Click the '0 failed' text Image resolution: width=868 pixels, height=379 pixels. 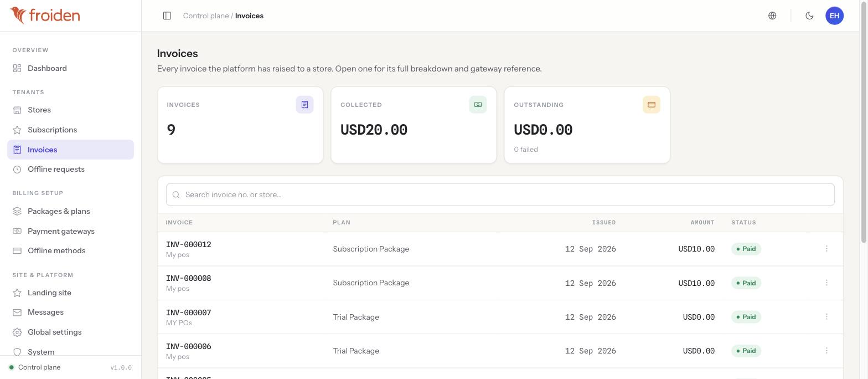point(526,149)
